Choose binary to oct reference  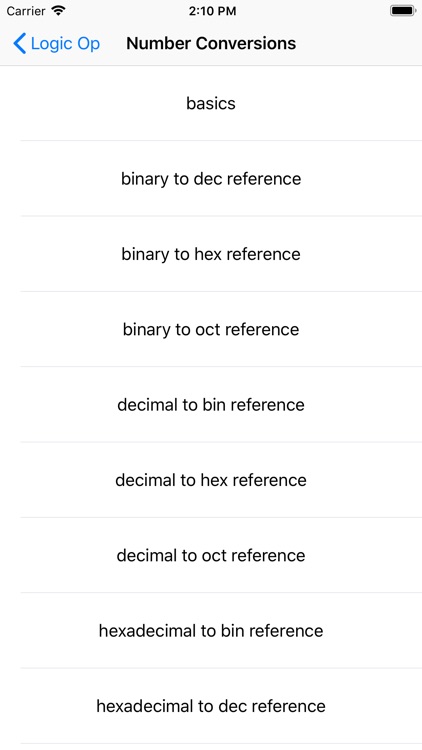pyautogui.click(x=211, y=329)
